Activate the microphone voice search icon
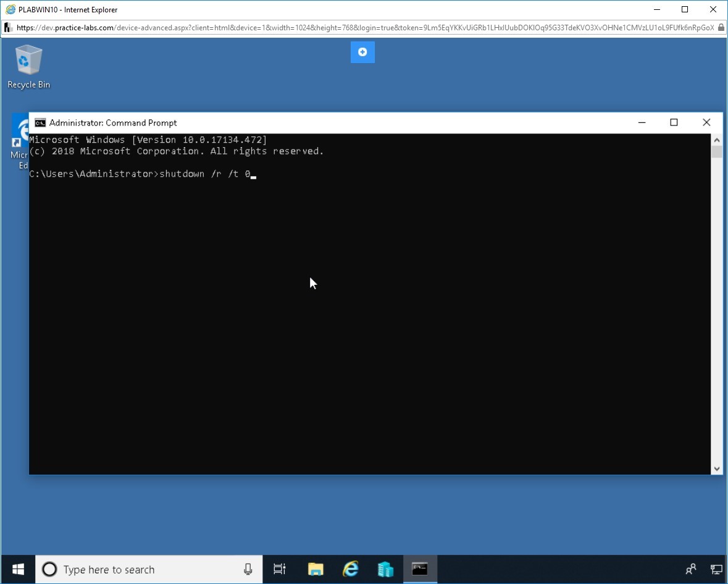728x584 pixels. tap(248, 569)
